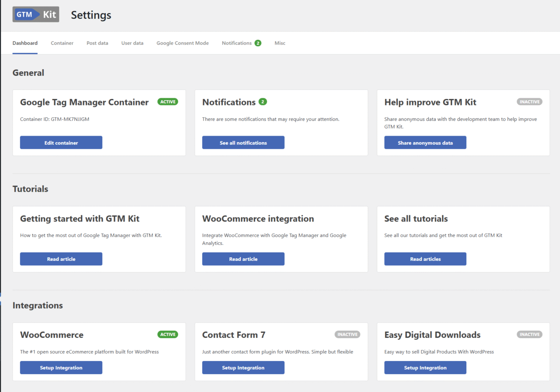Click the Contact Form 7 heading
The image size is (560, 392).
[x=234, y=335]
